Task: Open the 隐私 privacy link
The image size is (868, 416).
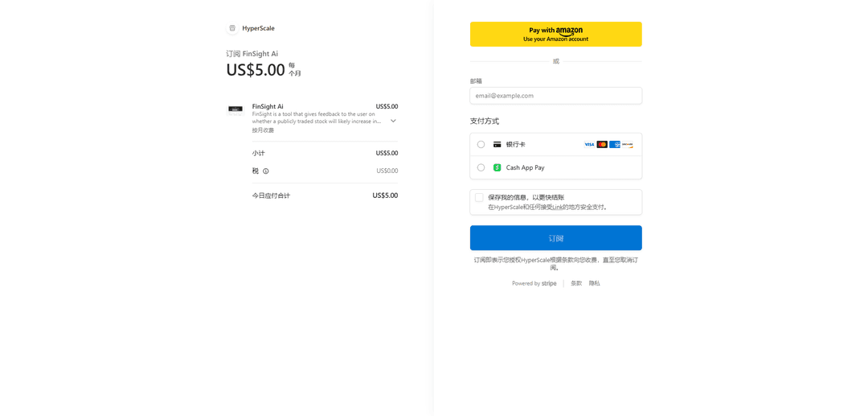Action: [594, 283]
